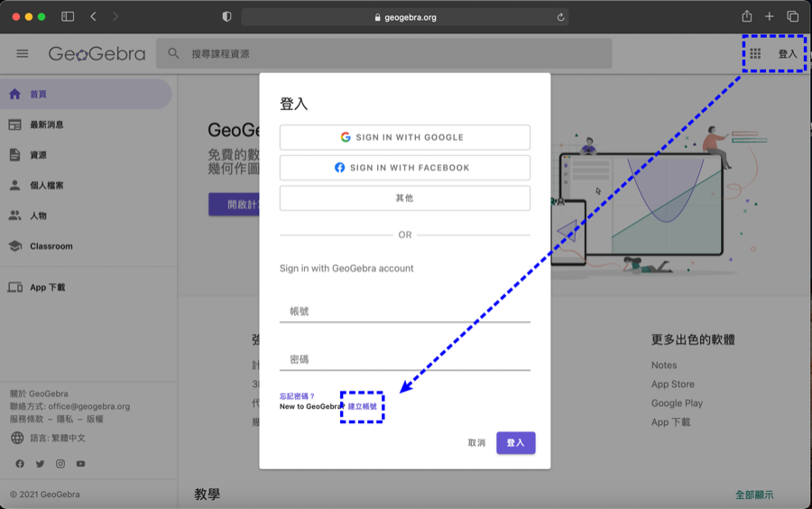812x509 pixels.
Task: Click the Safari share icon
Action: coord(747,16)
